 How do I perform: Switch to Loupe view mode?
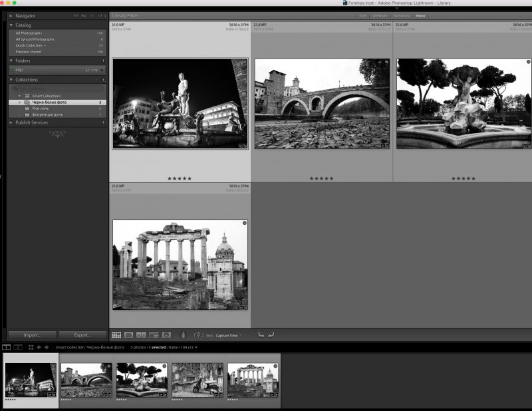coord(128,335)
